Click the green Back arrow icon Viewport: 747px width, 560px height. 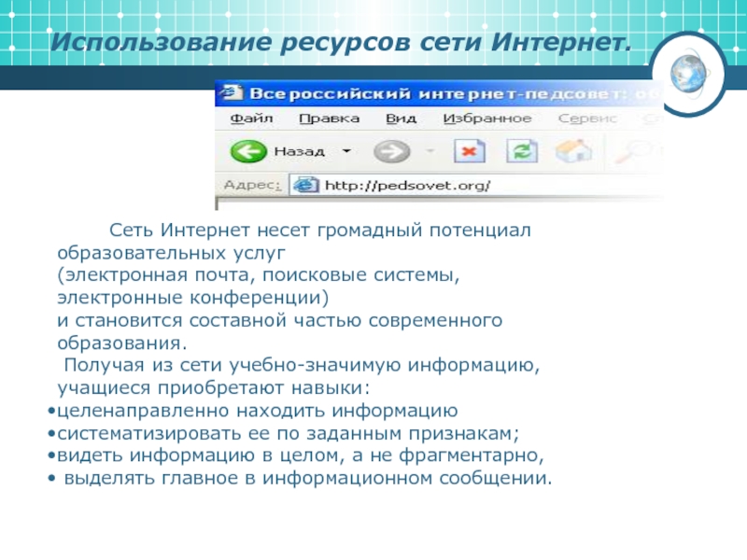(248, 152)
